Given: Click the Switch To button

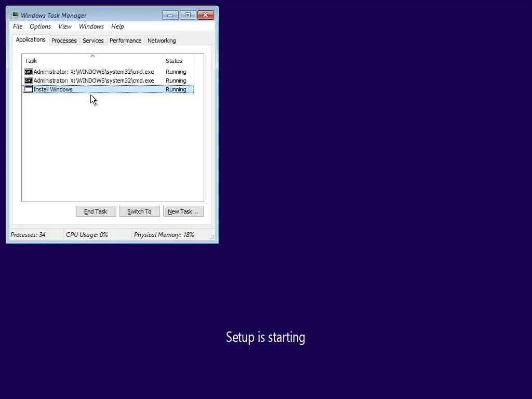Looking at the screenshot, I should pyautogui.click(x=139, y=211).
